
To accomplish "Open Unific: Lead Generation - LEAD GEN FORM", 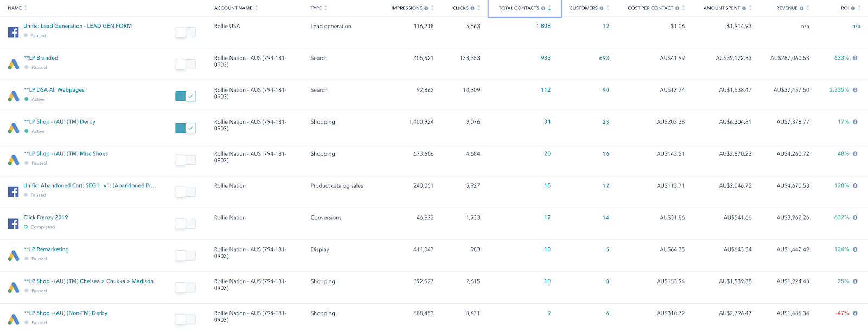I will click(x=78, y=26).
